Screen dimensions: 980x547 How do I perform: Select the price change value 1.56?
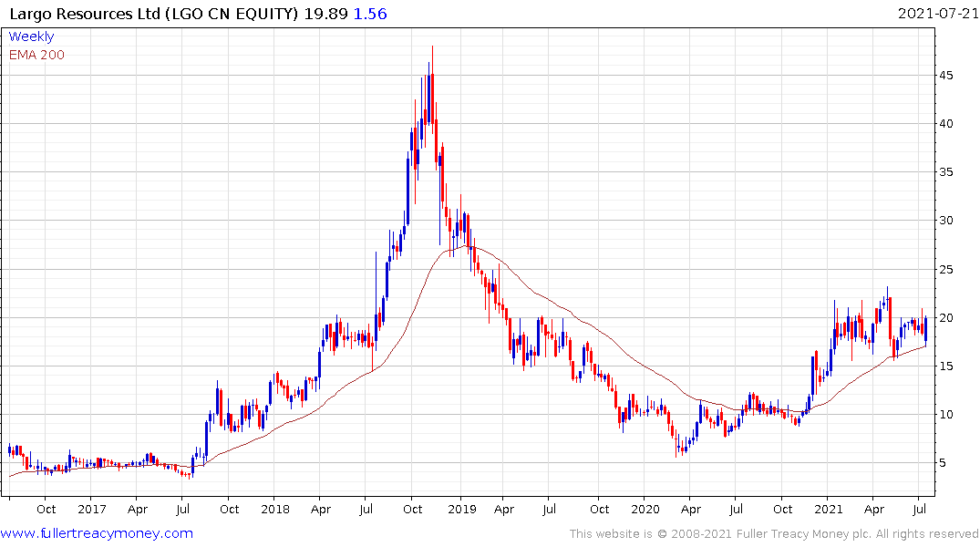[370, 14]
